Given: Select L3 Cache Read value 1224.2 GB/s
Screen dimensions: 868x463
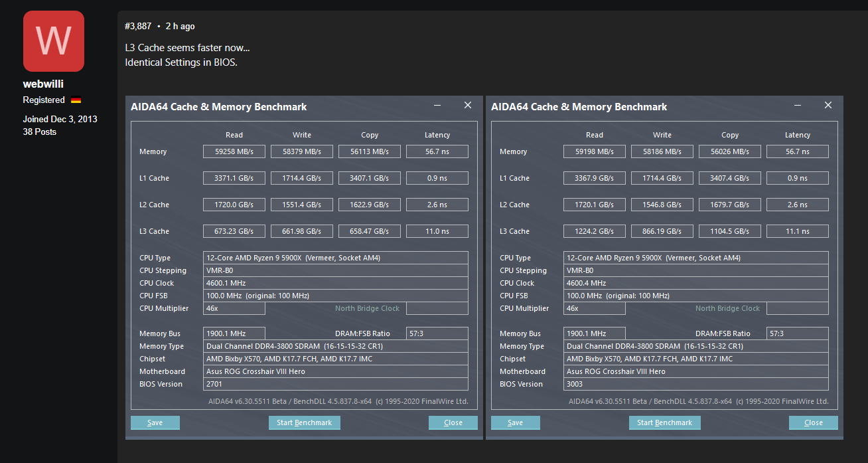Looking at the screenshot, I should (x=595, y=231).
